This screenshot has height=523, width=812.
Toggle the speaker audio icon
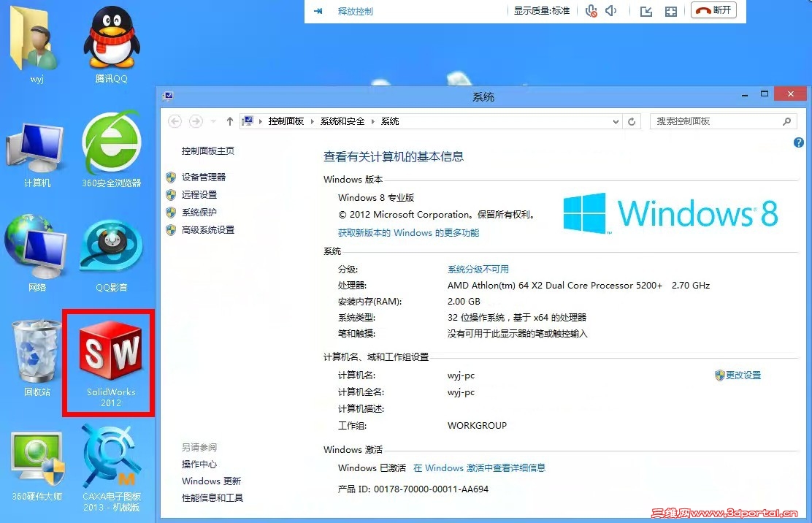click(x=611, y=10)
